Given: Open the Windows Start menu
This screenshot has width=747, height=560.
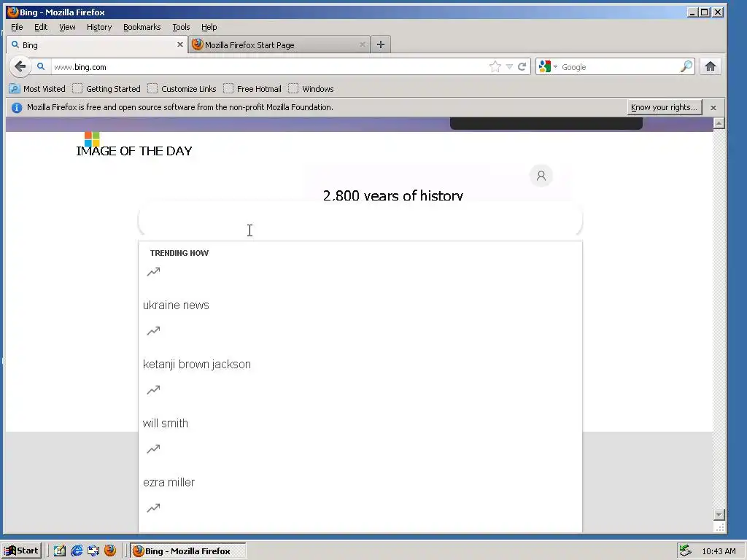Looking at the screenshot, I should (x=21, y=551).
